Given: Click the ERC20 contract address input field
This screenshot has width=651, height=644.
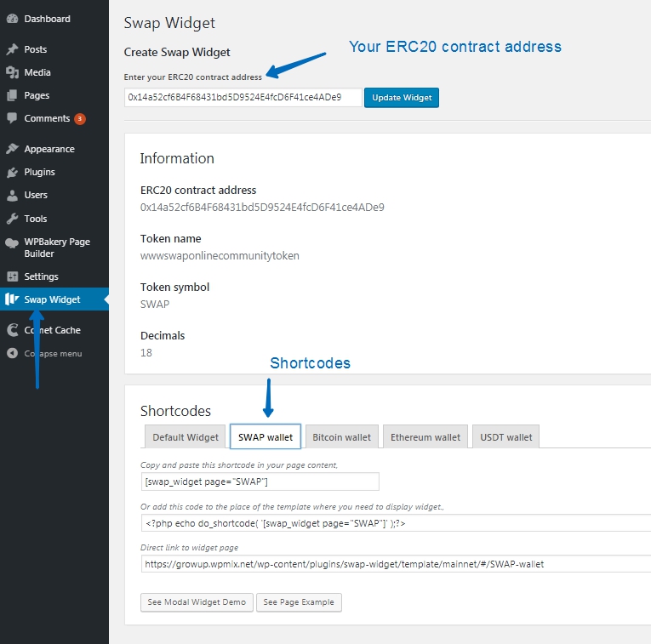Looking at the screenshot, I should pyautogui.click(x=243, y=98).
